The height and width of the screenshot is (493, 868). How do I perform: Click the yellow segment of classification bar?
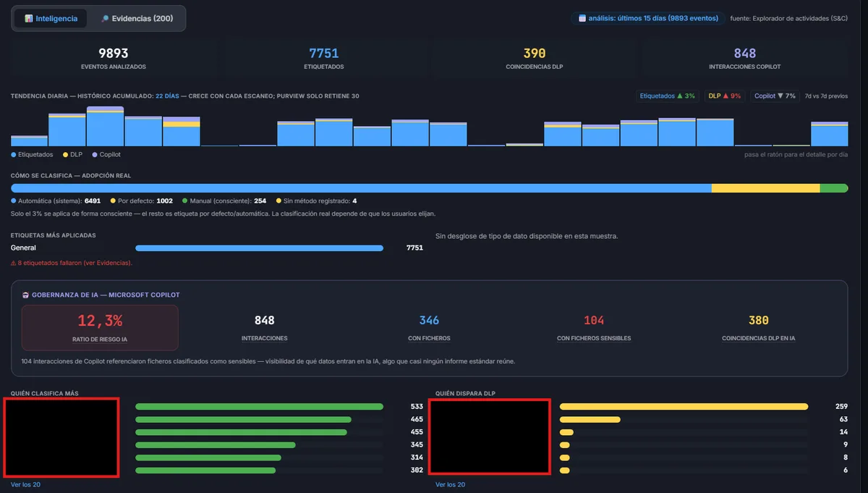(766, 188)
